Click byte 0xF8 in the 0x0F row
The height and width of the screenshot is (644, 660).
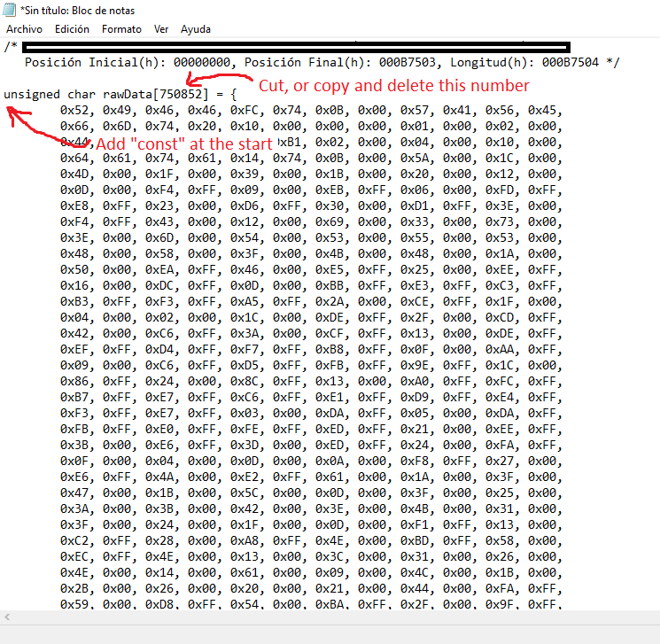click(415, 462)
